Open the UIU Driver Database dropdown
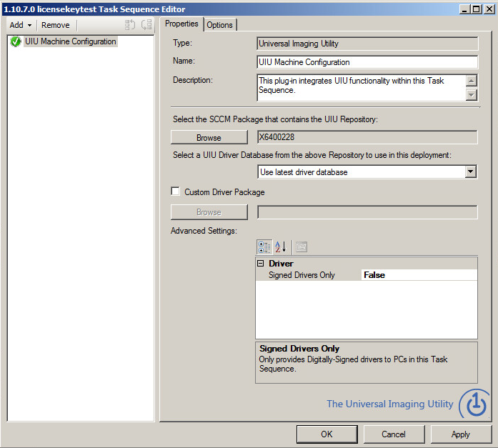Image resolution: width=498 pixels, height=448 pixels. (x=470, y=171)
